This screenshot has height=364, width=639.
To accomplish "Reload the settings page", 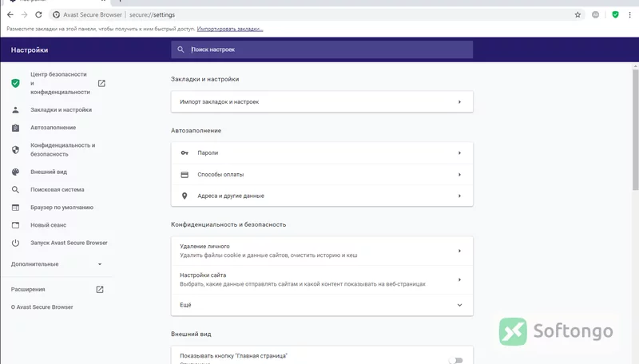I will (38, 14).
